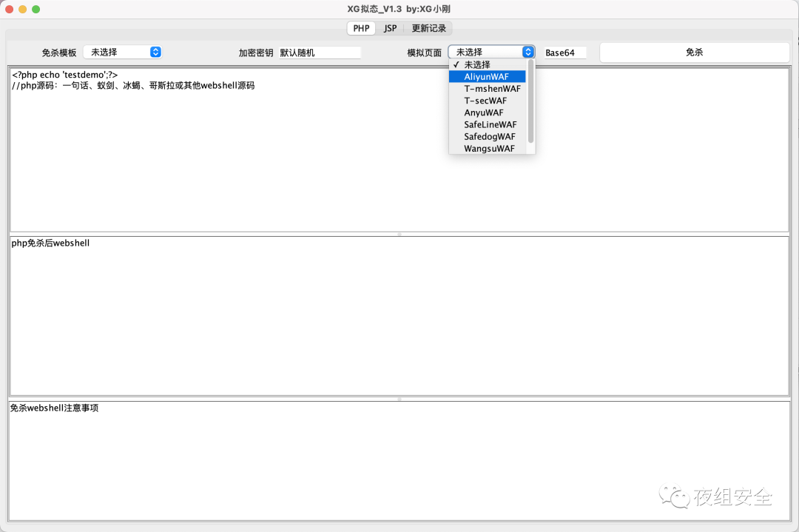Choose T-mshenWAF from the list
Screen dimensions: 799x532
pyautogui.click(x=488, y=89)
